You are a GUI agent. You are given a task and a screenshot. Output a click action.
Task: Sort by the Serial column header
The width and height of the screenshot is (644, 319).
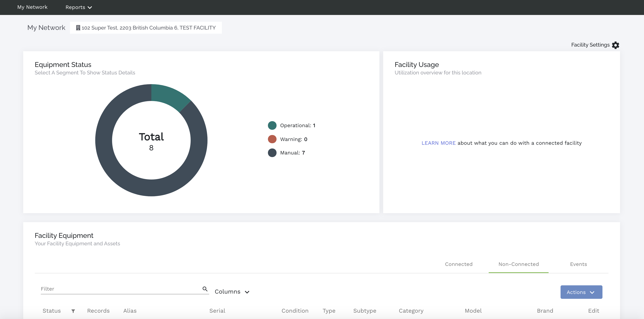click(x=217, y=311)
